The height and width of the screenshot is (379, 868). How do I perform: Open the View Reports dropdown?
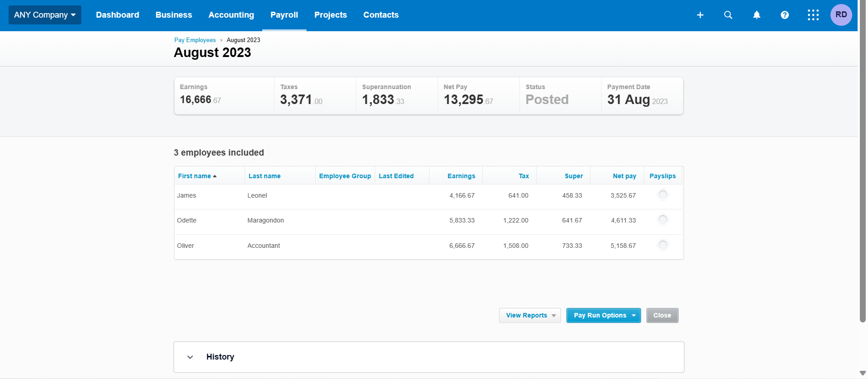pyautogui.click(x=530, y=315)
